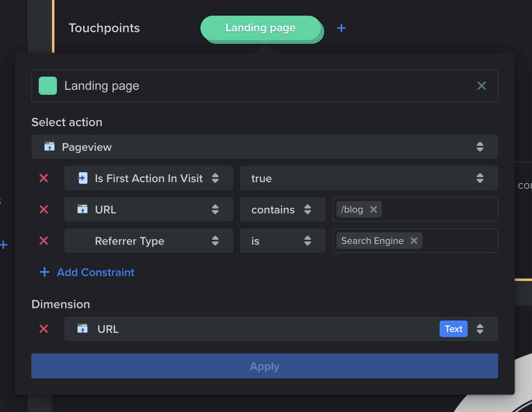Remove the URL contains constraint
This screenshot has height=412, width=532.
(x=44, y=209)
